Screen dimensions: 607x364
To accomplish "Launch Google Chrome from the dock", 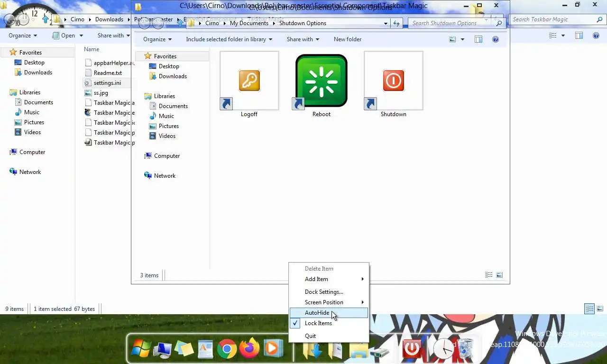I will pos(227,350).
